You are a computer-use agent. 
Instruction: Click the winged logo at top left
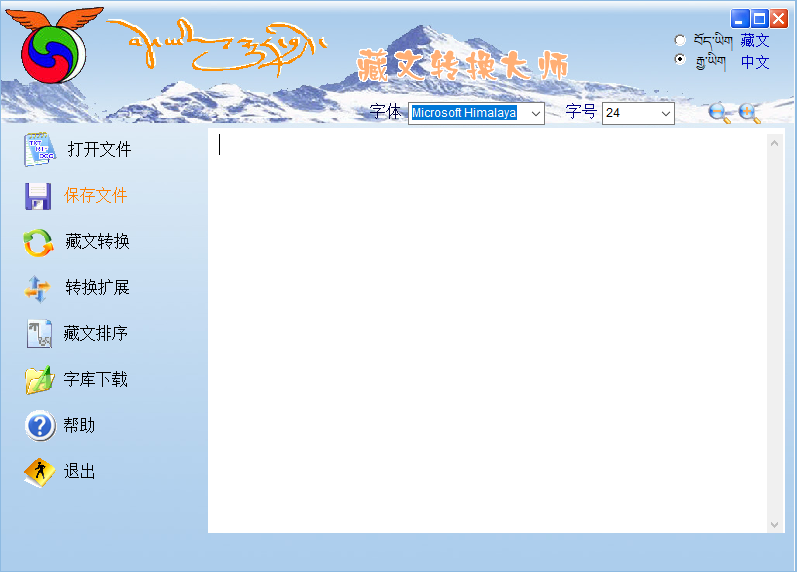(53, 45)
